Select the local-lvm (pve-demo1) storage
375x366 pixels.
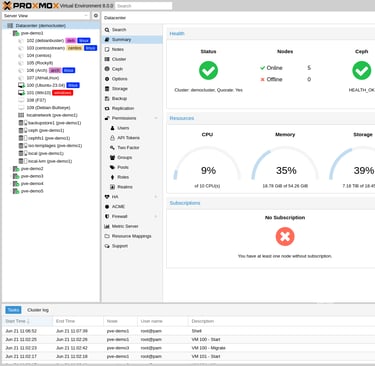tap(50, 161)
